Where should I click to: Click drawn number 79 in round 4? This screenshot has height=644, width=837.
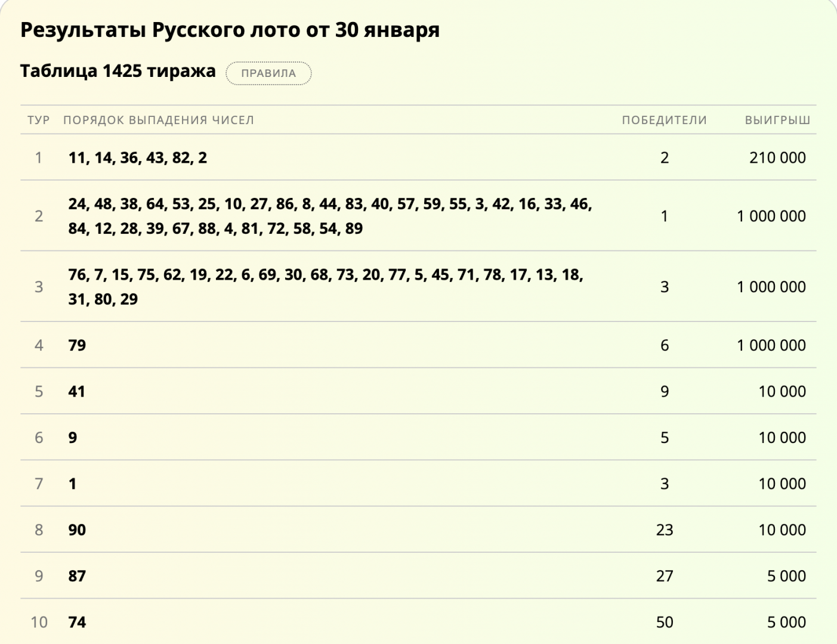77,345
